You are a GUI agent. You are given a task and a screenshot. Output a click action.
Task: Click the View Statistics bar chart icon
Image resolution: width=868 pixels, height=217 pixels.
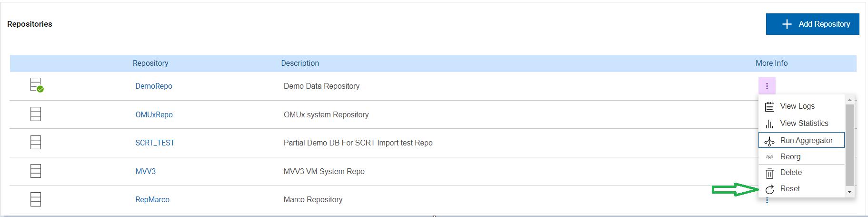click(769, 124)
